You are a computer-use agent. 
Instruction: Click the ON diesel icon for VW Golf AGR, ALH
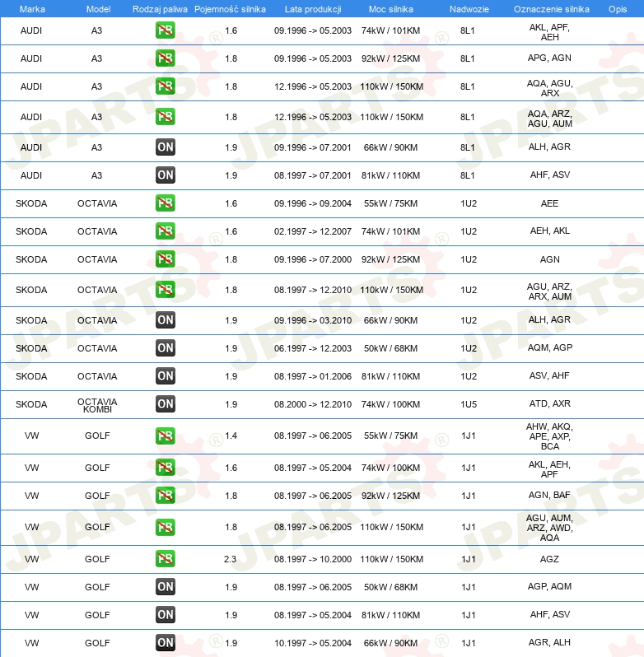tap(165, 643)
